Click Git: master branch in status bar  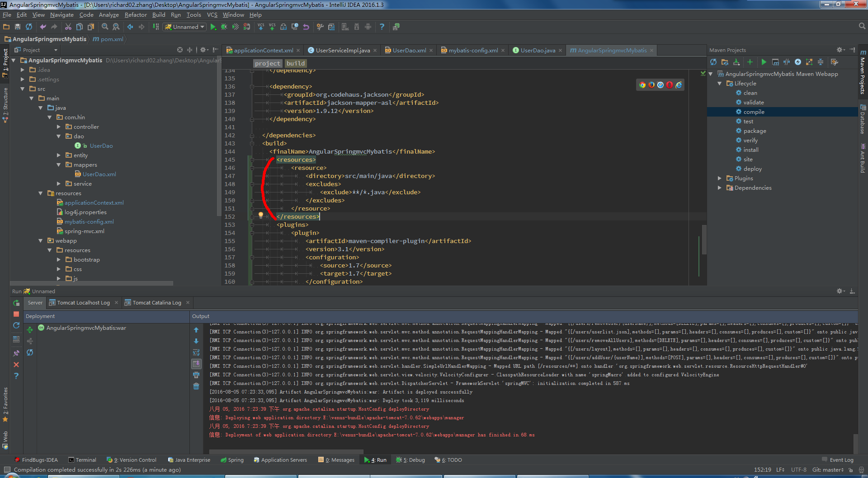tap(828, 470)
